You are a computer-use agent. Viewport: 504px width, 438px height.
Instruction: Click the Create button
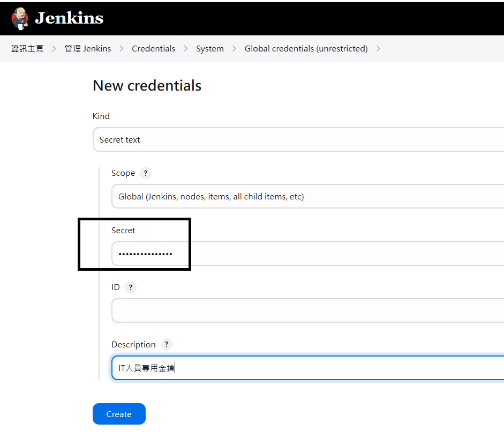119,414
